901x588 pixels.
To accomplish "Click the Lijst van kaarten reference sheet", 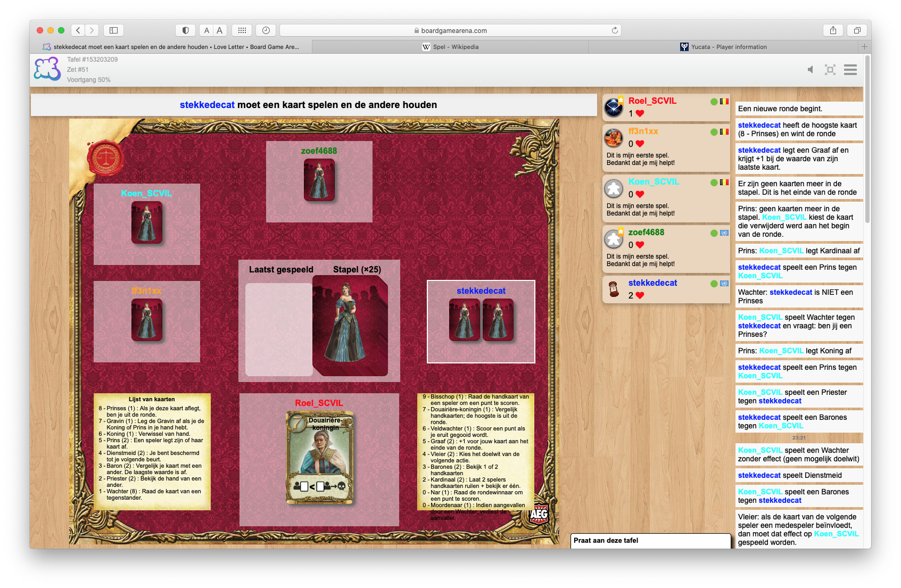I will [x=152, y=452].
